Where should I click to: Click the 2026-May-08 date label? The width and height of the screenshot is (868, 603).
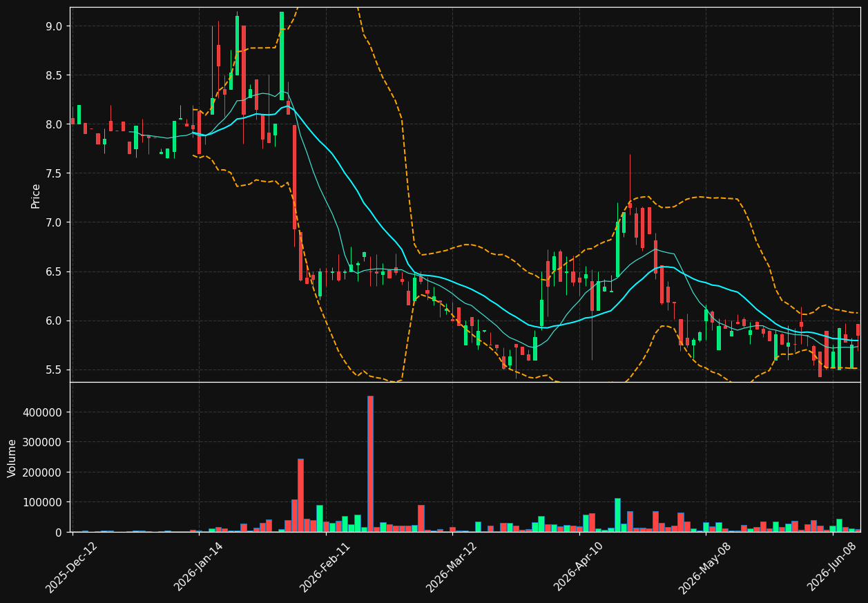(x=705, y=567)
